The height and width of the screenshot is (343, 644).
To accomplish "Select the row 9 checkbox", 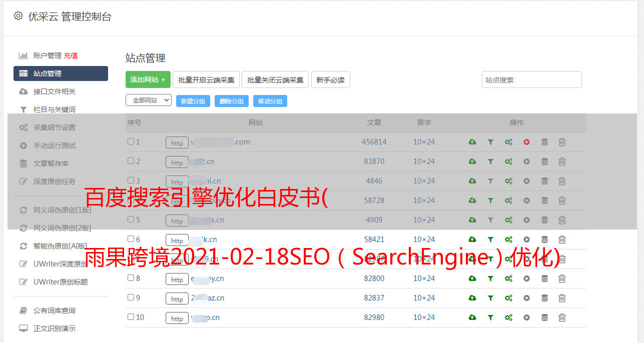I will 131,297.
